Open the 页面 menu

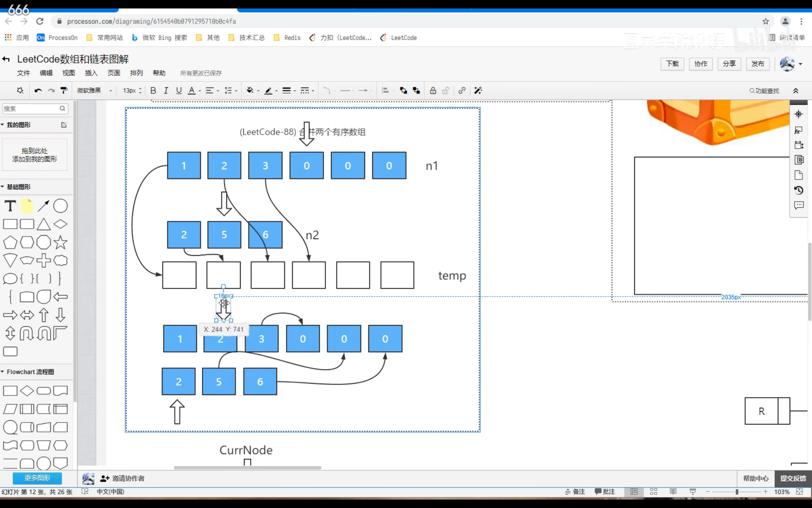click(114, 73)
